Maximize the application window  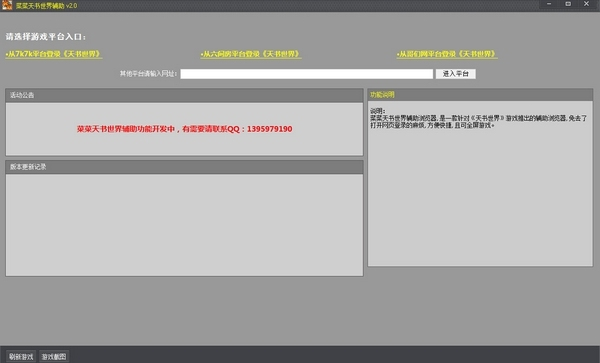click(568, 4)
